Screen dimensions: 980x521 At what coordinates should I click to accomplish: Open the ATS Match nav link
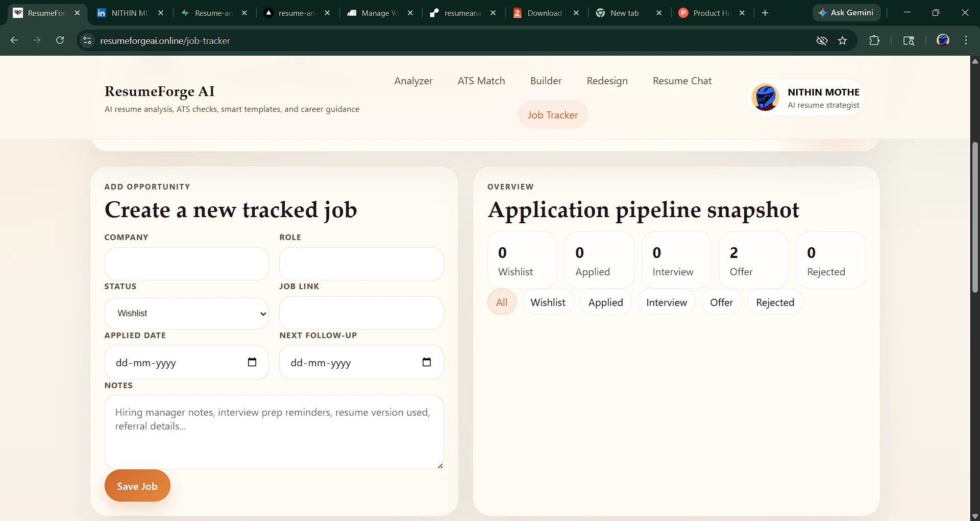coord(481,81)
